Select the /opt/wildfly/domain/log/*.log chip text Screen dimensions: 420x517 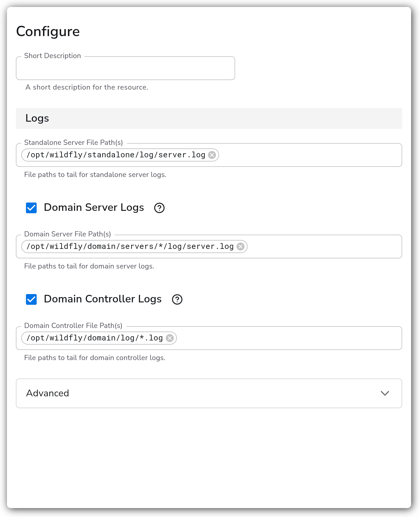(94, 338)
